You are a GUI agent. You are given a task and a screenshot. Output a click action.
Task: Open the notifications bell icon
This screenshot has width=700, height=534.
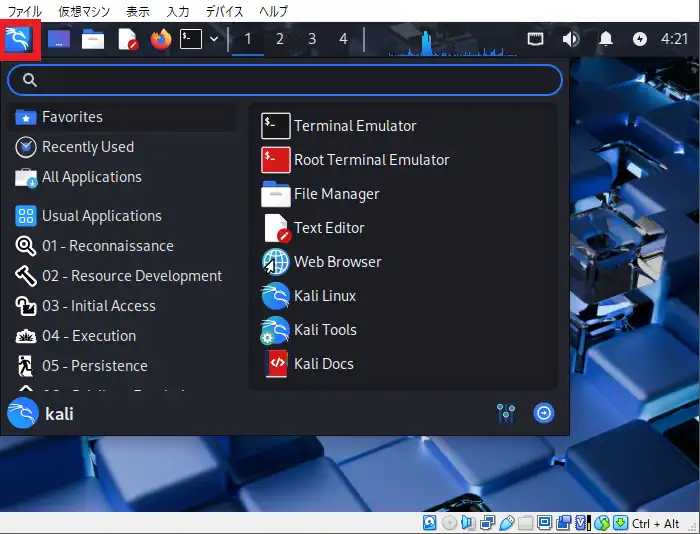click(605, 39)
